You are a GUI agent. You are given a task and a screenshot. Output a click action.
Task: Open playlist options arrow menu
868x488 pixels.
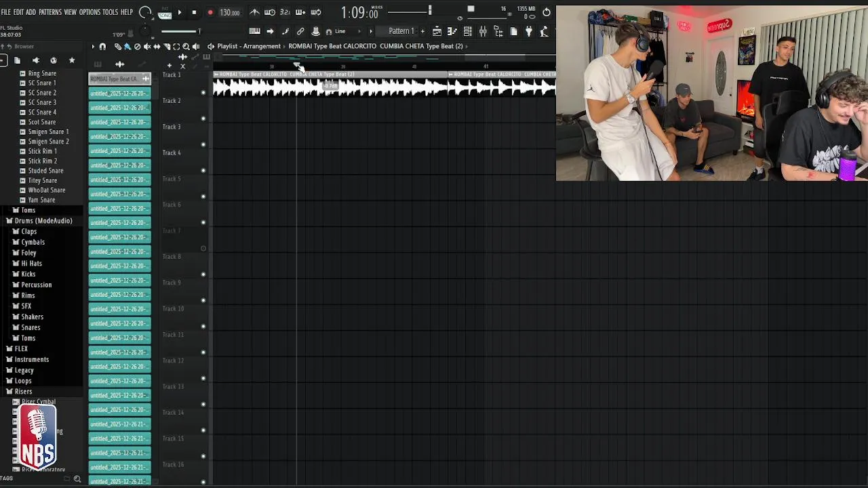tap(93, 46)
